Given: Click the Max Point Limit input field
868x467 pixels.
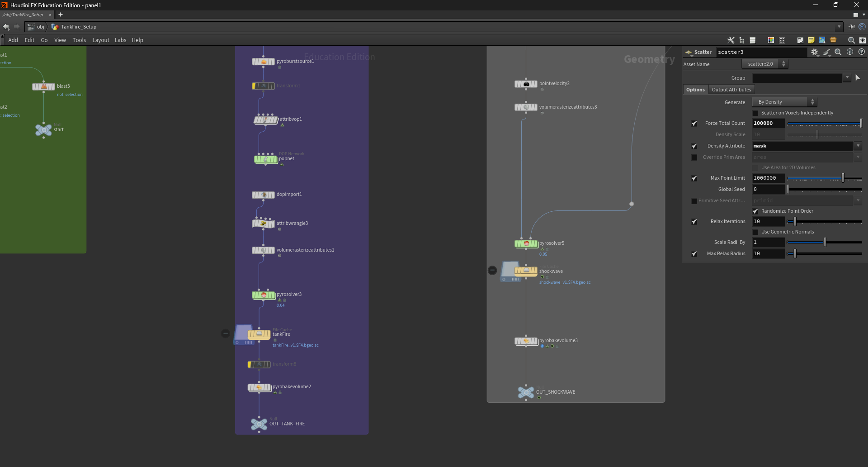Looking at the screenshot, I should [768, 178].
